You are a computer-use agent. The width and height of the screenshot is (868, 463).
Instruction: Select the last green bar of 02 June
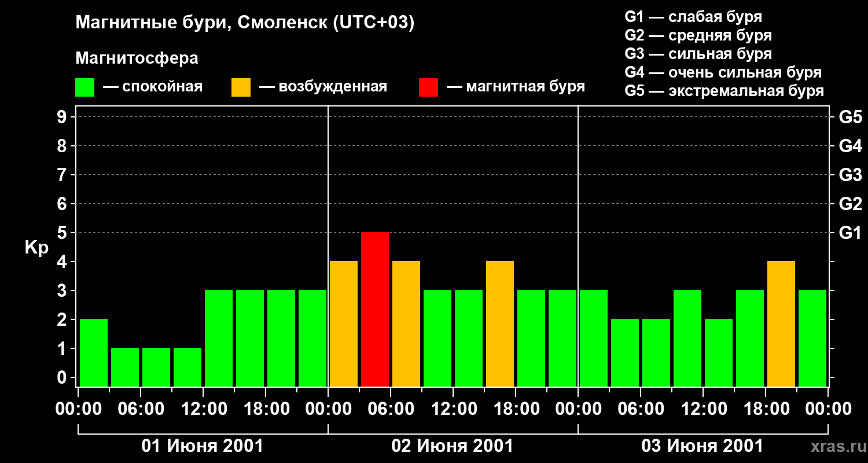[x=562, y=338]
